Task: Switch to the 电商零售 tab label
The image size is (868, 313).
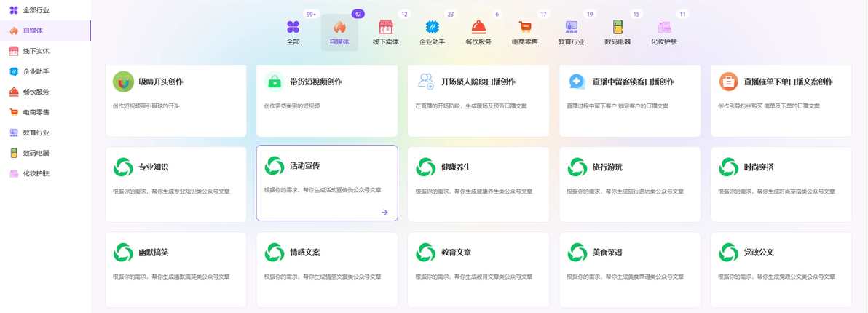Action: tap(525, 42)
